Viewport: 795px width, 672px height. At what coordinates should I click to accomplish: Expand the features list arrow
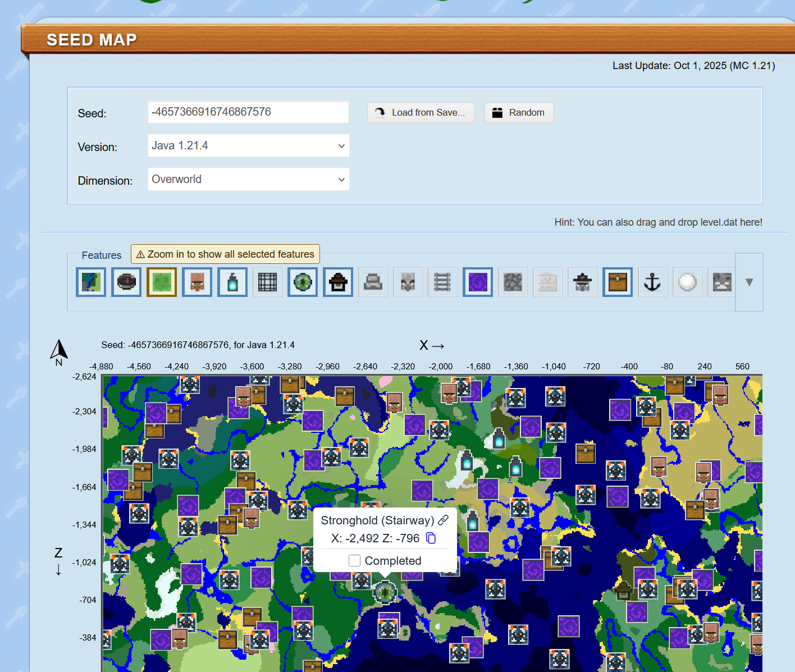(749, 282)
